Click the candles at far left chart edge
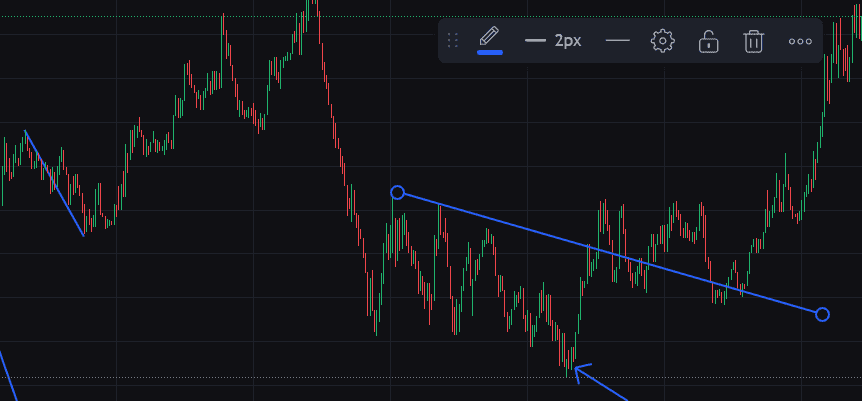Viewport: 862px width, 401px height. point(6,165)
